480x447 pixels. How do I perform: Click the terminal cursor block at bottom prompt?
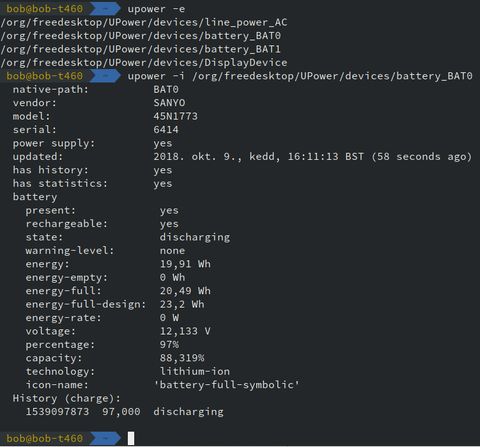pyautogui.click(x=131, y=438)
